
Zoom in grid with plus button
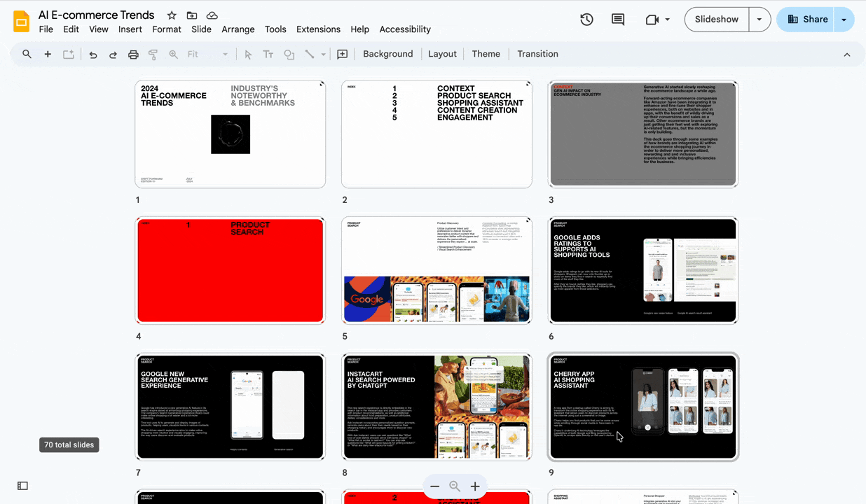(475, 486)
